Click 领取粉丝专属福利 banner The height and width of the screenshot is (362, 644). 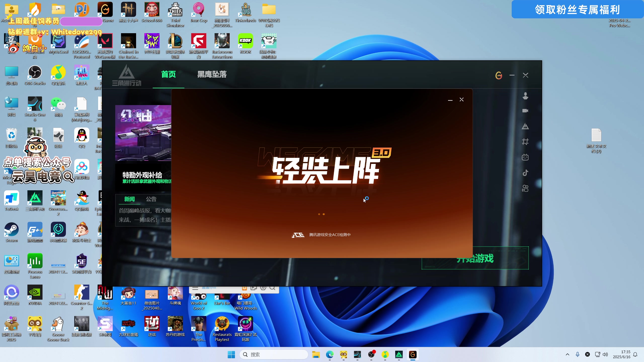(x=577, y=10)
